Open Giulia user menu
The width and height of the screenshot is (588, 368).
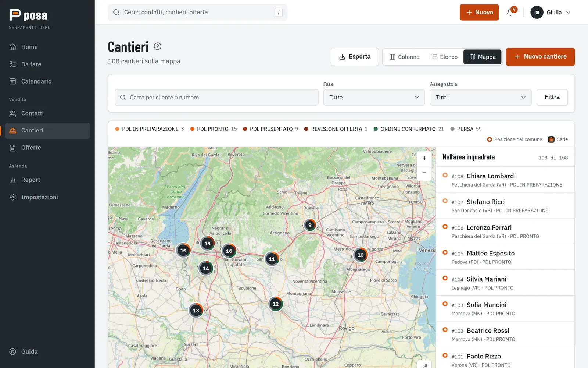point(551,12)
